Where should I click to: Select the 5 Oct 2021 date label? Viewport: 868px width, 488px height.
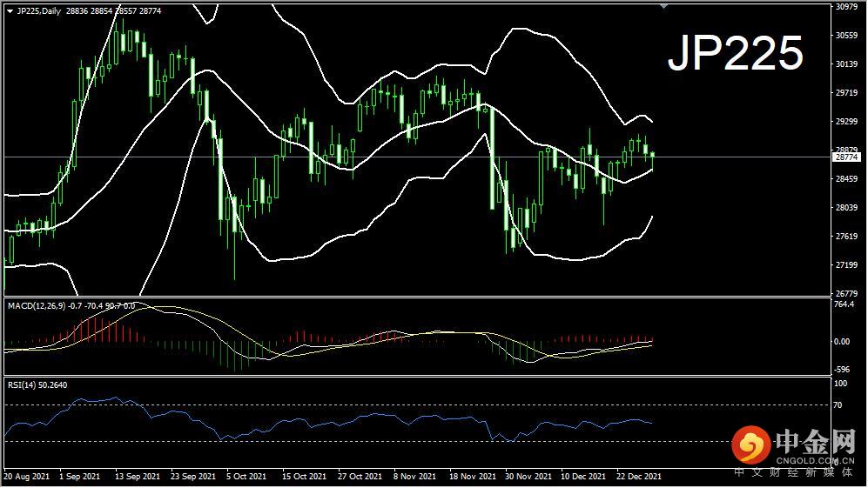(246, 477)
